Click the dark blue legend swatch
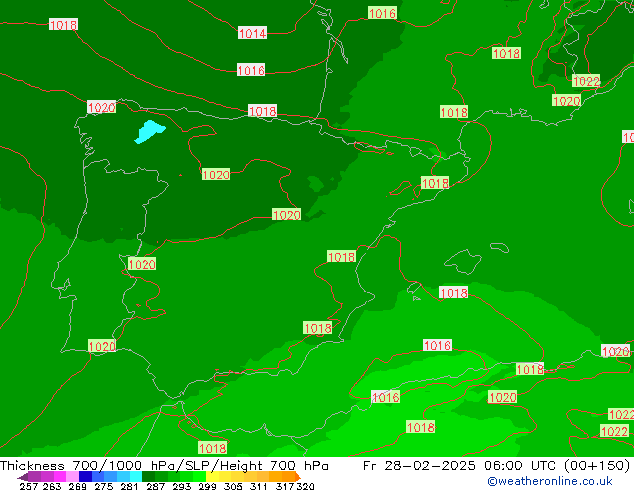 pyautogui.click(x=85, y=476)
